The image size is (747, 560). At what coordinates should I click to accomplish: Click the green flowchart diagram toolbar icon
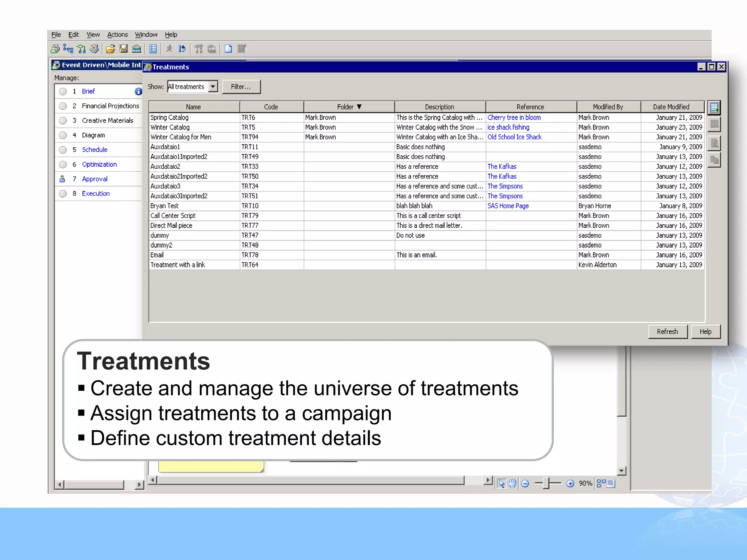coord(81,49)
